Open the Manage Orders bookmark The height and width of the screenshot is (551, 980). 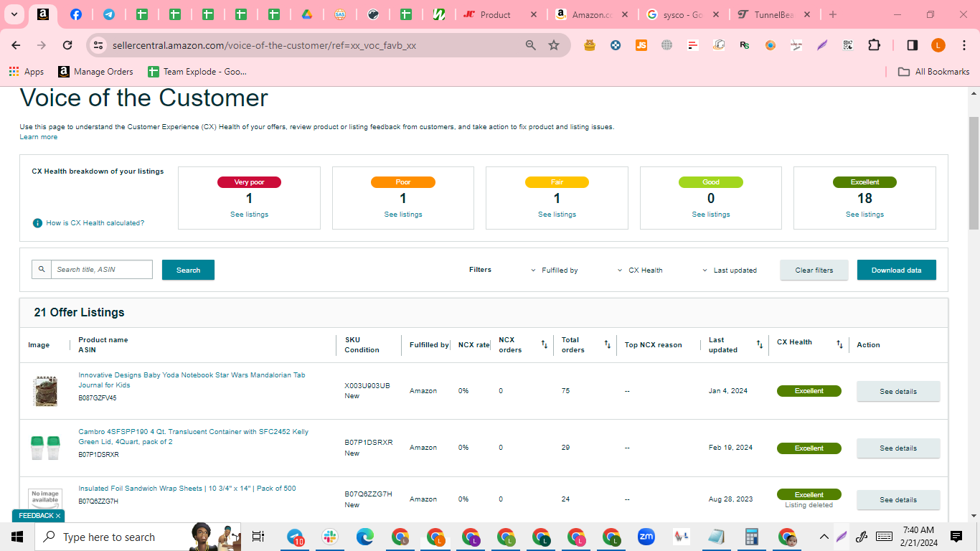click(x=96, y=72)
